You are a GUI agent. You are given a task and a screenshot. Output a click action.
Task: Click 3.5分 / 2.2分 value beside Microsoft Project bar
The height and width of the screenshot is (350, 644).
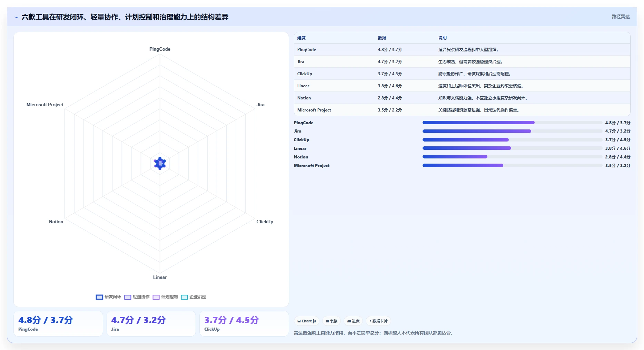click(618, 166)
